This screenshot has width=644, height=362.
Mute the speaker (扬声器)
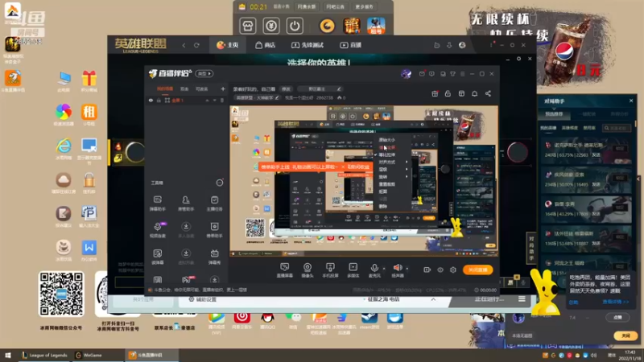pos(398,270)
